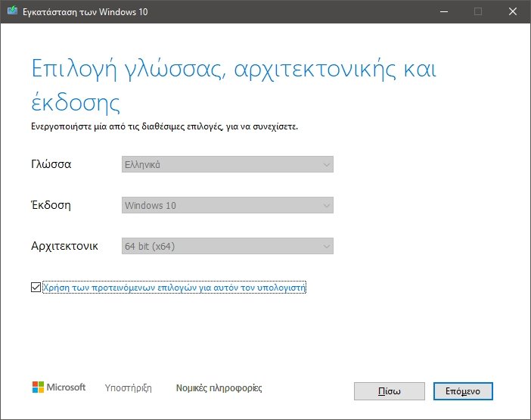This screenshot has width=531, height=420.
Task: Click the greyed-out maximize window button
Action: 478,11
